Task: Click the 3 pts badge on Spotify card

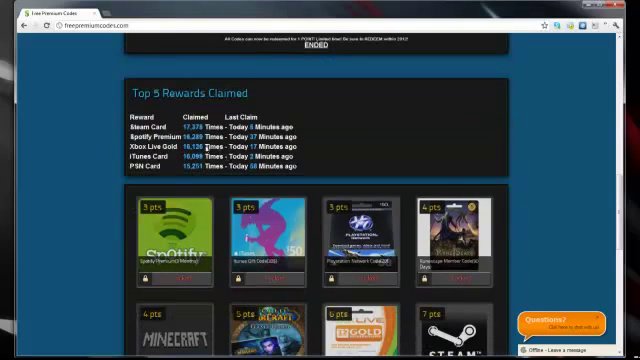Action: (152, 207)
